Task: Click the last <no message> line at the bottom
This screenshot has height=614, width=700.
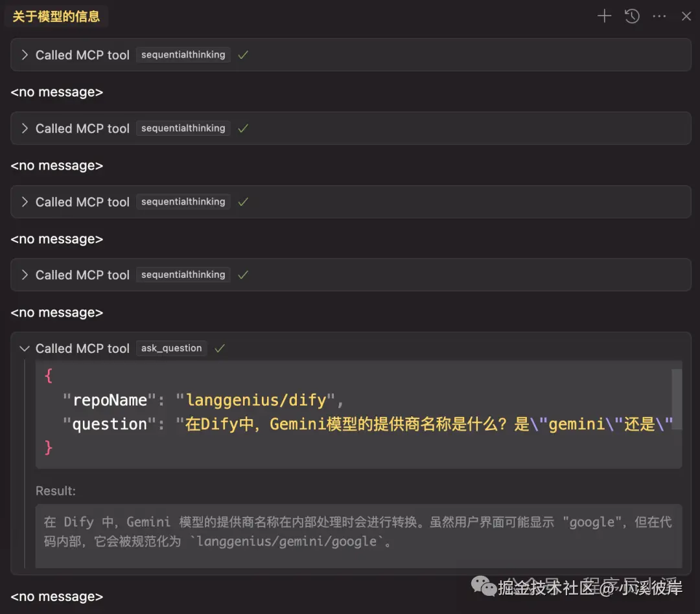Action: coord(56,597)
